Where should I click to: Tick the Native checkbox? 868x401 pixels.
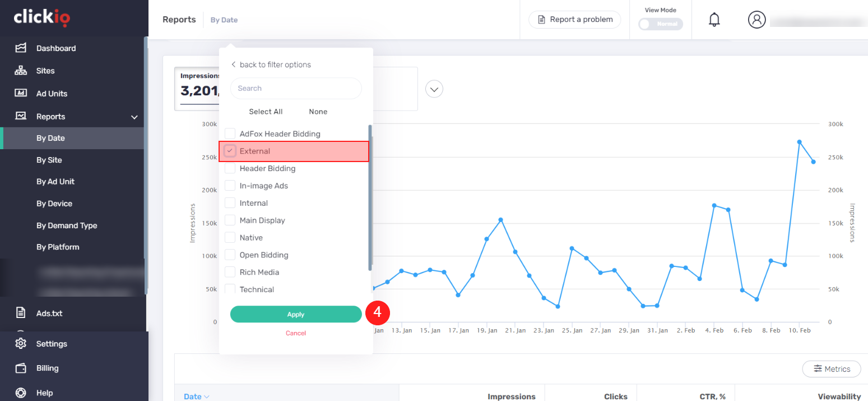tap(230, 238)
